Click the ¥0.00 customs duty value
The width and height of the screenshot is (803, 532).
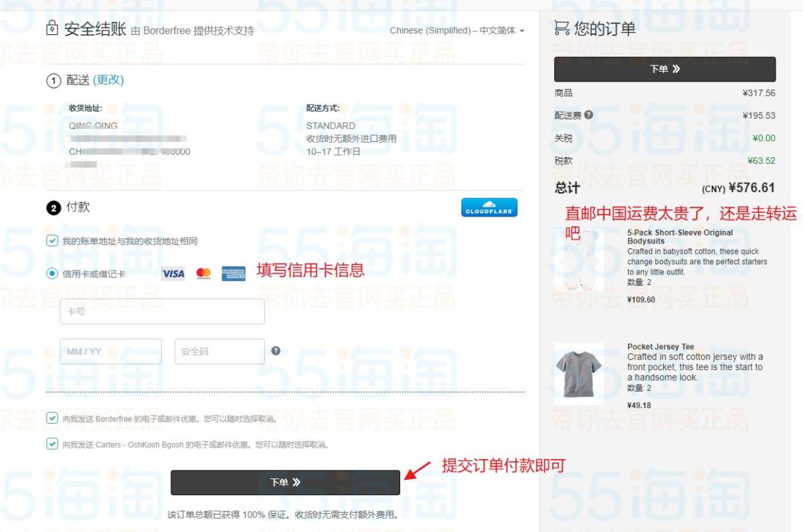[x=764, y=138]
